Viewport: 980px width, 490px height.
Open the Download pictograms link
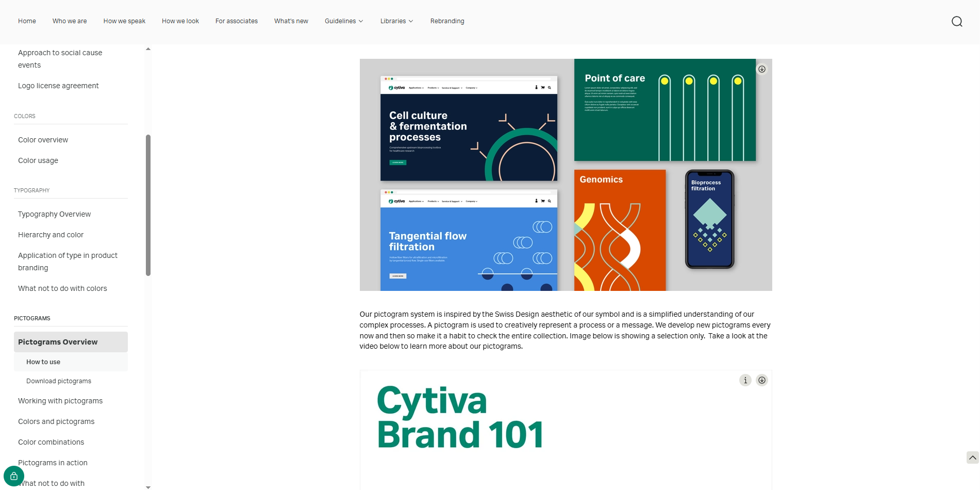coord(59,381)
